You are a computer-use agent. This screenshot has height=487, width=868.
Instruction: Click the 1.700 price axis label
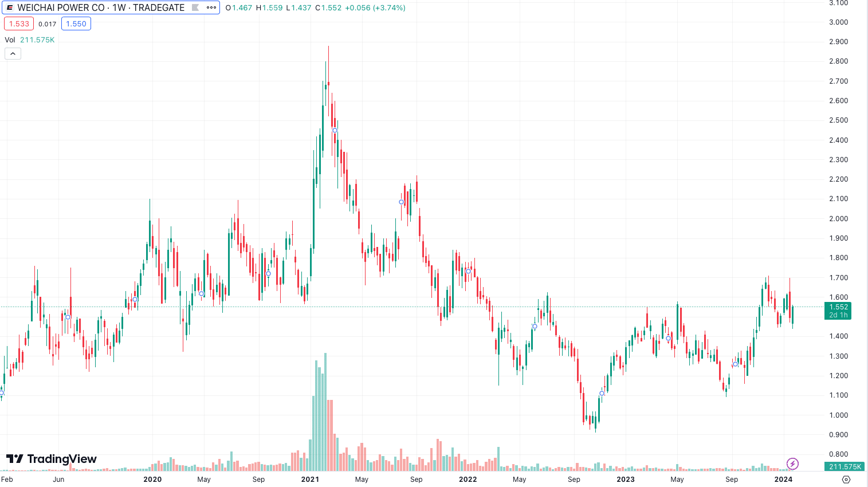tap(838, 278)
